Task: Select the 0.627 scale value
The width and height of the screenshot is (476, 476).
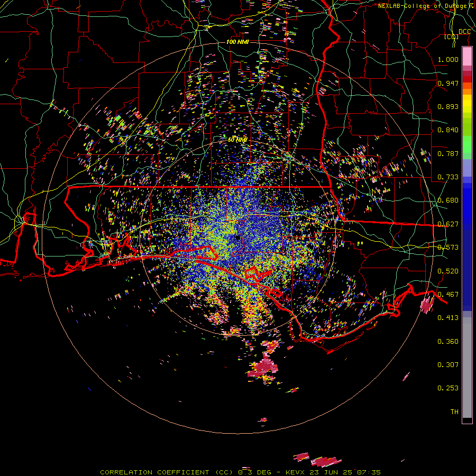Action: [x=448, y=224]
